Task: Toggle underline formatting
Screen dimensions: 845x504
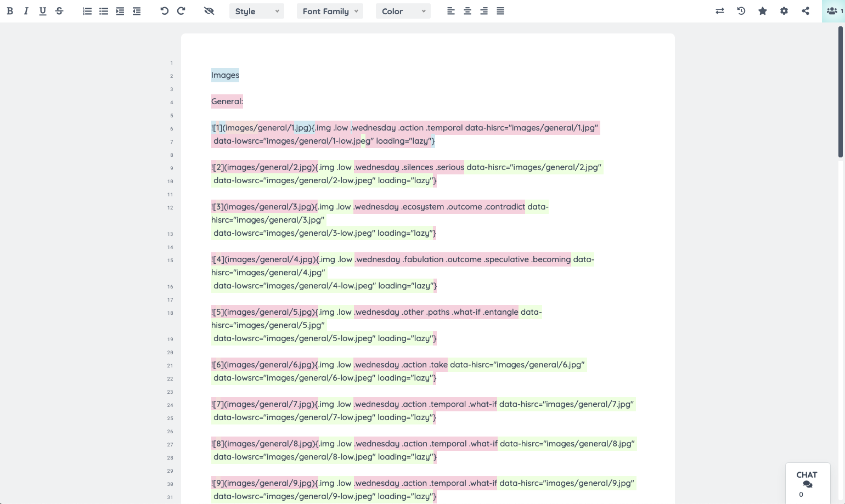Action: click(x=43, y=11)
